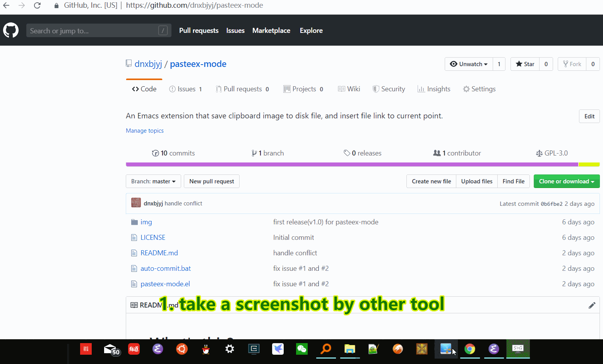View the 1 branch link
Screen dimensions: 603x364
(267, 153)
